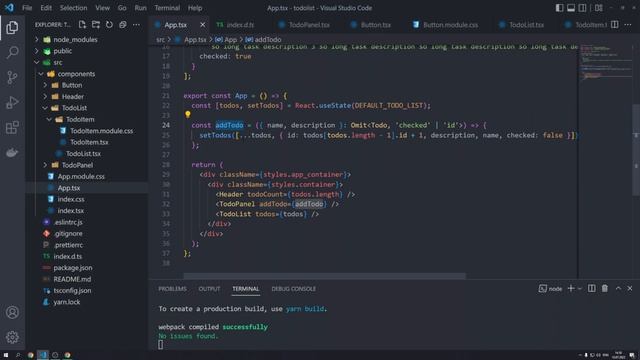Viewport: 640px width, 360px height.
Task: Show the Debug Console panel tab
Action: (x=293, y=289)
